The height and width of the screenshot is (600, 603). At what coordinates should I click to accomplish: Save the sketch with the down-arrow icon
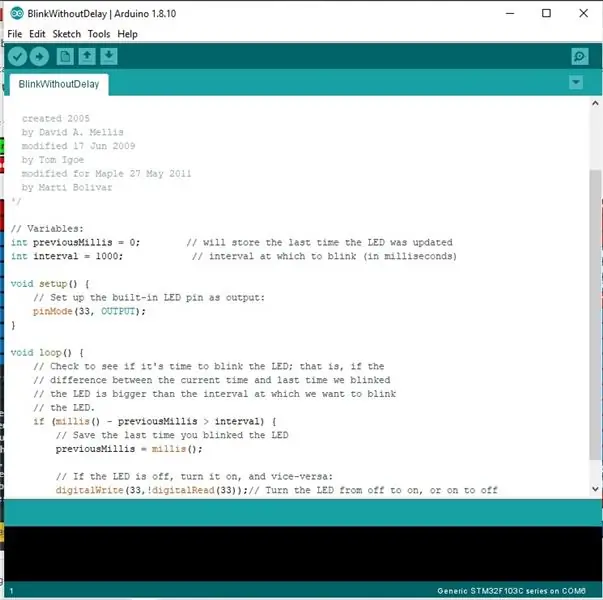[109, 57]
